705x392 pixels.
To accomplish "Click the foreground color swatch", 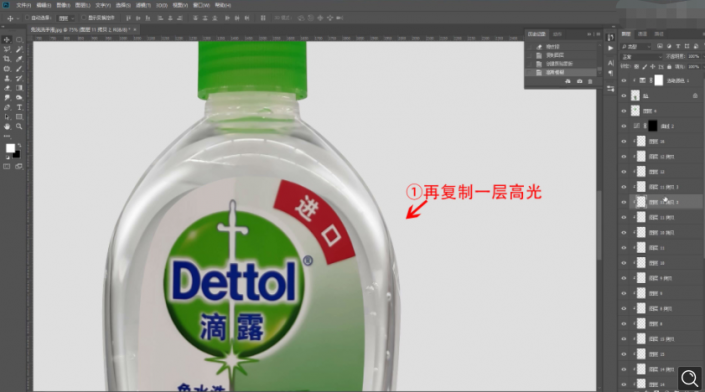I will (x=10, y=148).
